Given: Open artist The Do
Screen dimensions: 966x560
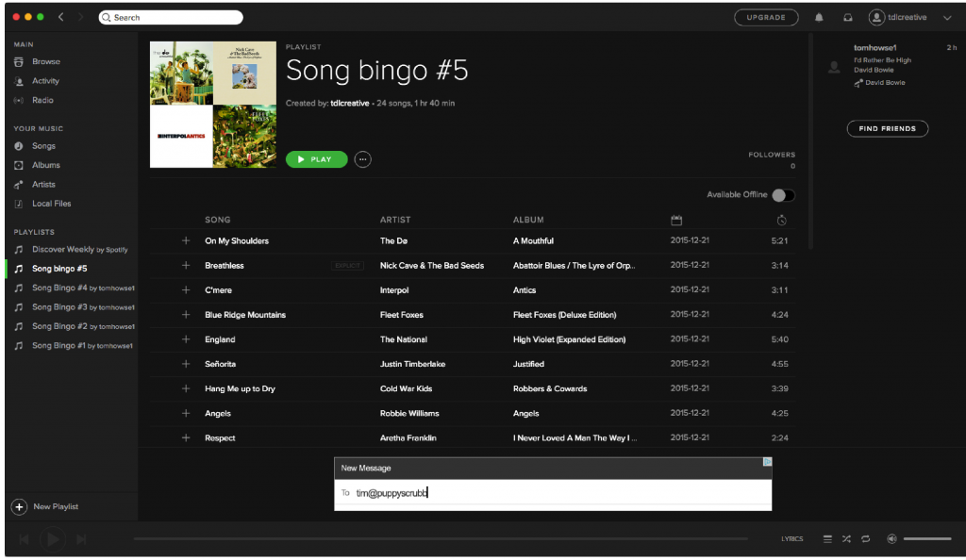Looking at the screenshot, I should click(x=393, y=240).
